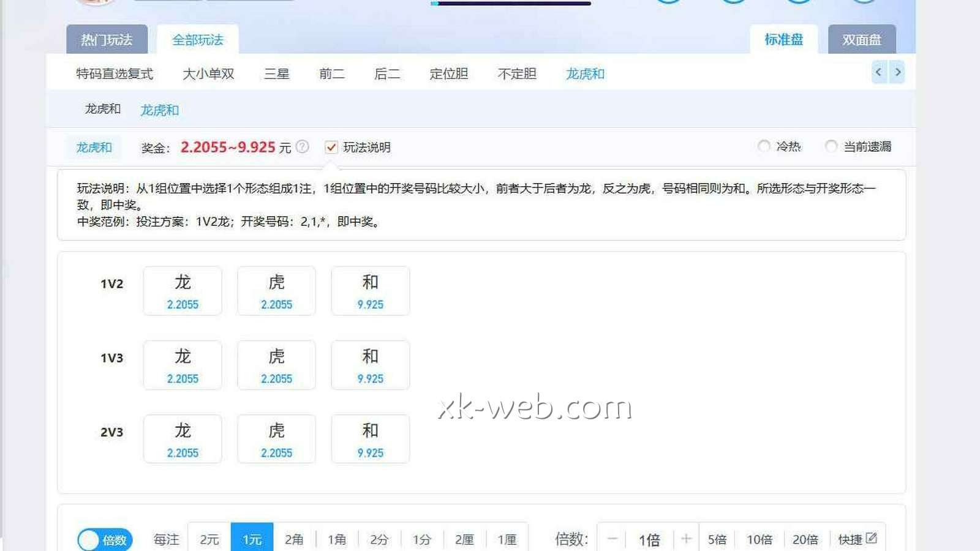Open the 定位胆 play type

click(x=449, y=74)
